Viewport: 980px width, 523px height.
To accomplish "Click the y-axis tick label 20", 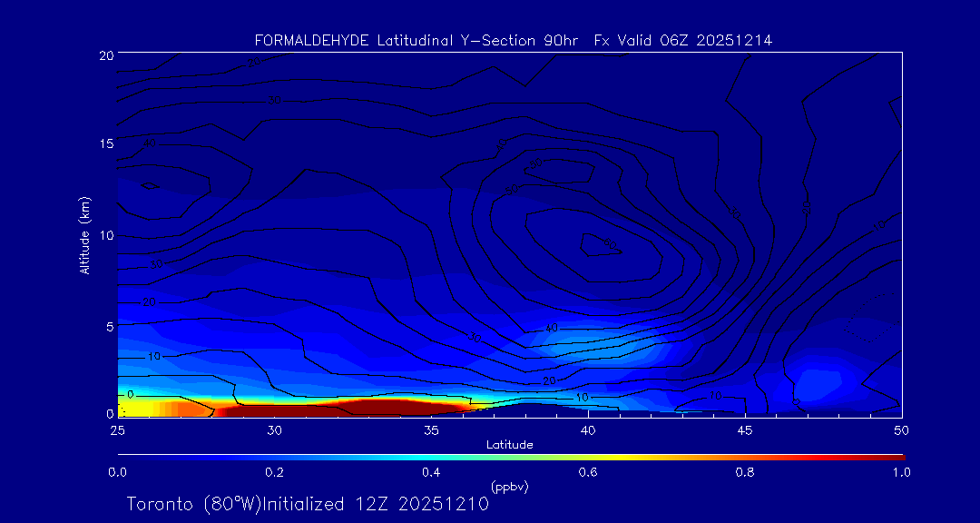I will (104, 55).
